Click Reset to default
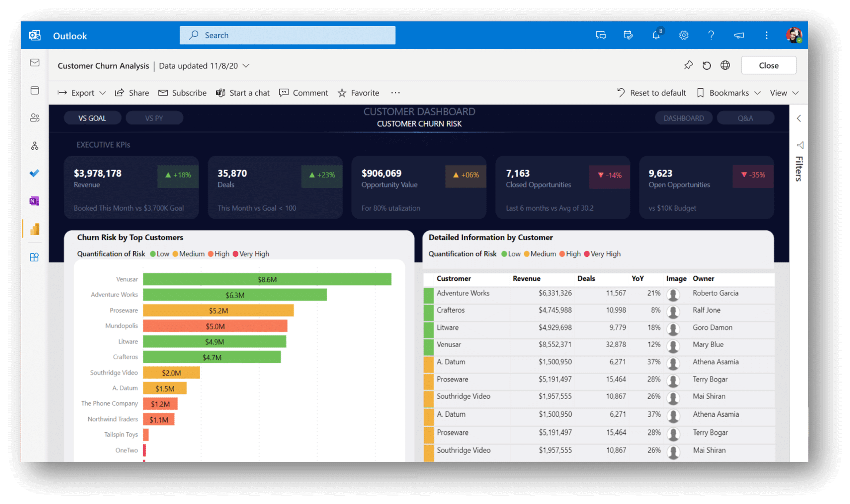The image size is (850, 504). [x=651, y=93]
